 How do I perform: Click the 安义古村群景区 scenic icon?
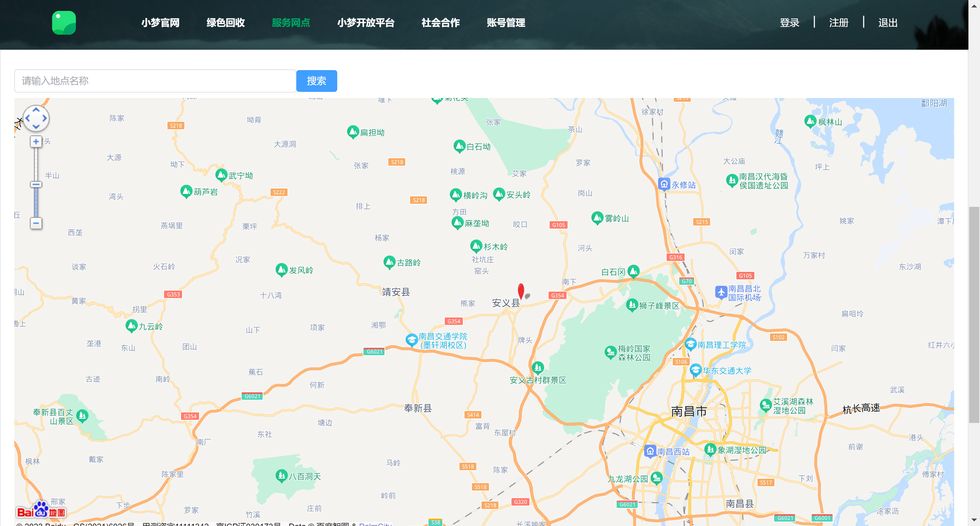[x=537, y=367]
